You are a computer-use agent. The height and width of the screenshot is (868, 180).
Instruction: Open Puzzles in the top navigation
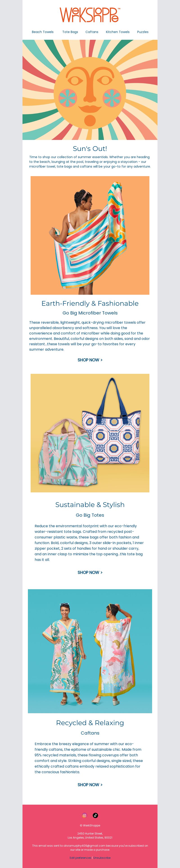[x=143, y=32]
